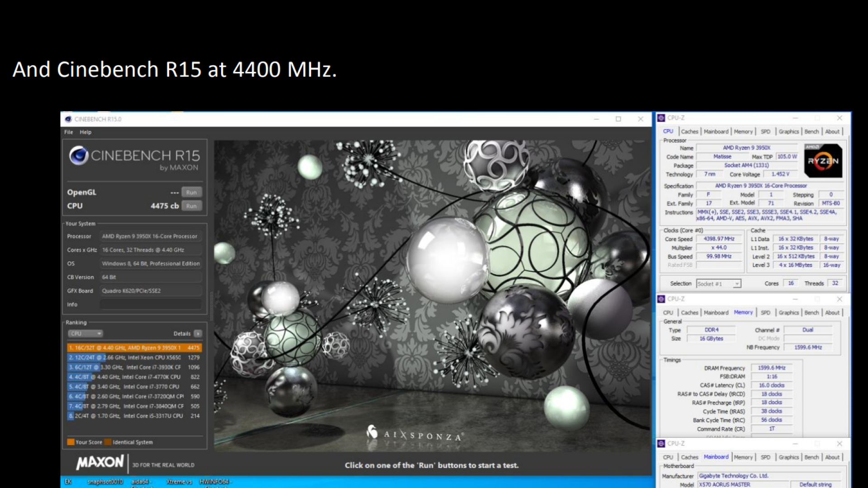868x488 pixels.
Task: Switch to the Bench tab in CPU-Z
Action: pos(811,131)
